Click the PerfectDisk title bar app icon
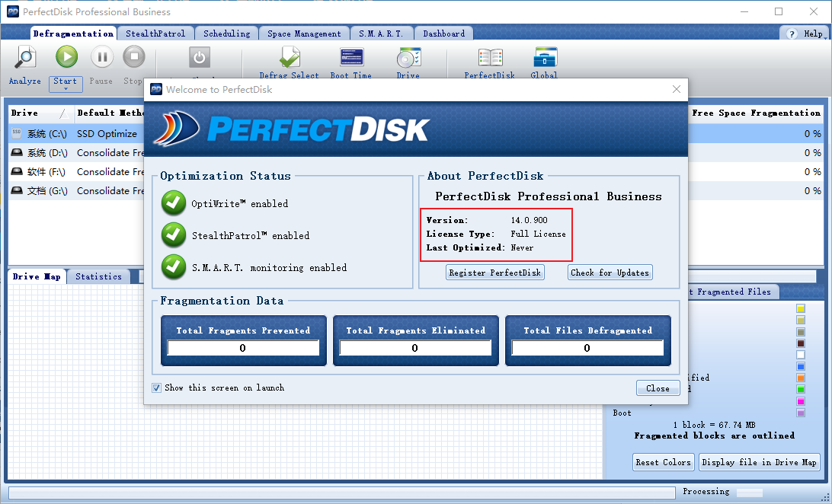 pos(13,11)
